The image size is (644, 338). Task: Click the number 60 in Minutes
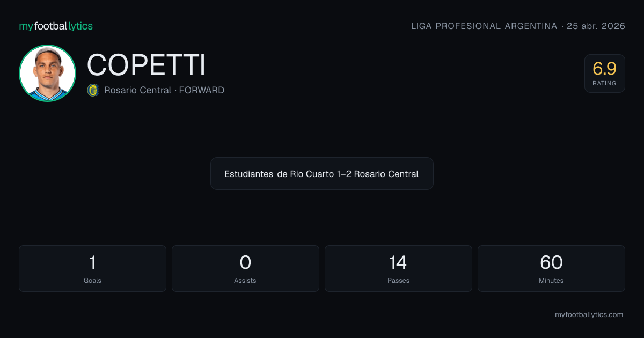tap(551, 262)
